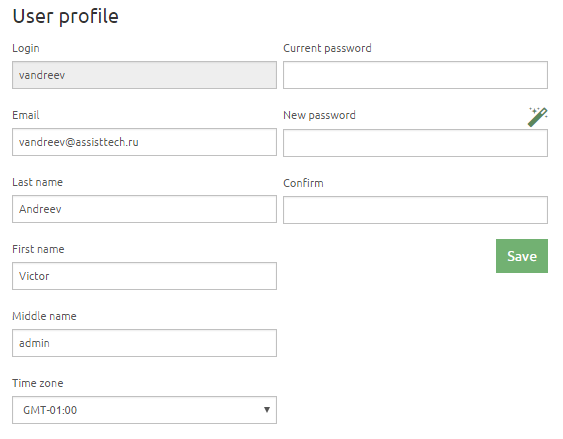563x439 pixels.
Task: Generate a password with the magic wand icon
Action: coord(538,117)
